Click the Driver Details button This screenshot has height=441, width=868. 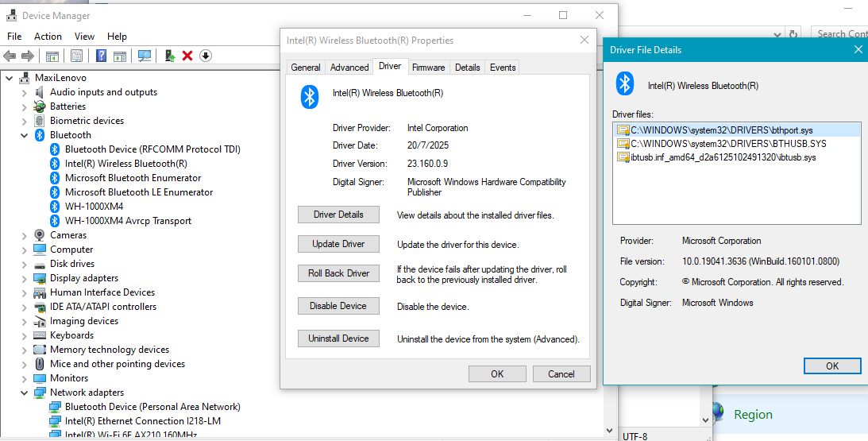pyautogui.click(x=338, y=215)
